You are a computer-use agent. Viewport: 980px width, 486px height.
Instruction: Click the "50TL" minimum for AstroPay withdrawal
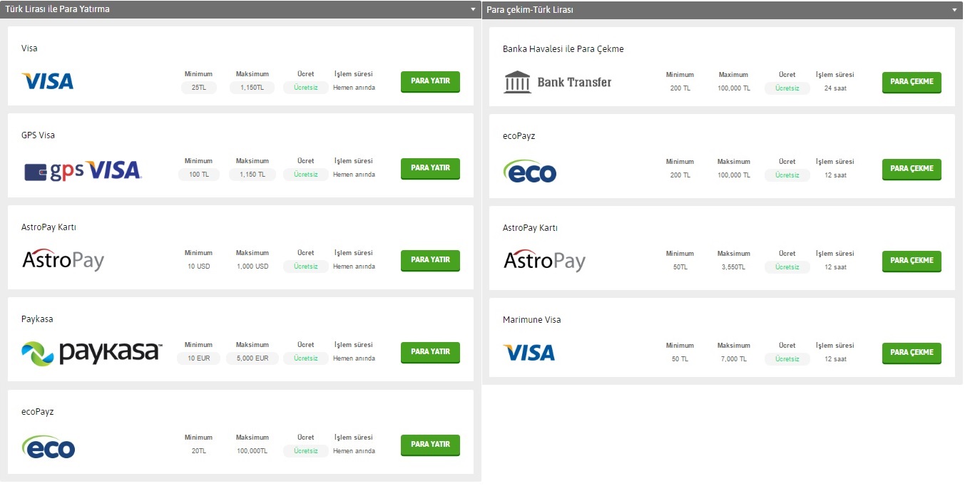click(x=680, y=267)
